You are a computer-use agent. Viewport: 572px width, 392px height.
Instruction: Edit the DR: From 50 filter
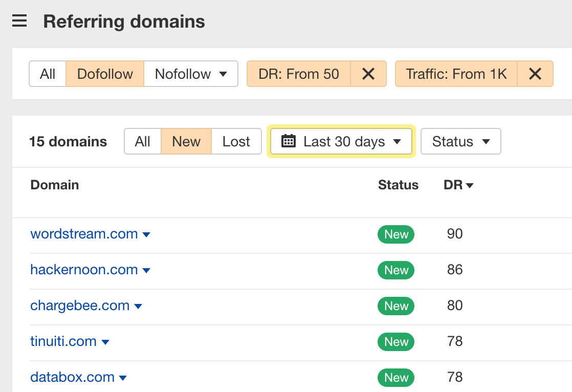tap(299, 74)
